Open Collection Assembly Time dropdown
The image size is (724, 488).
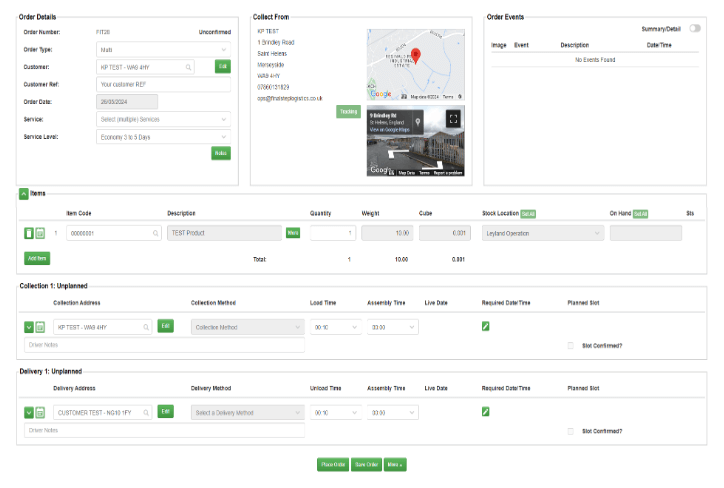392,327
